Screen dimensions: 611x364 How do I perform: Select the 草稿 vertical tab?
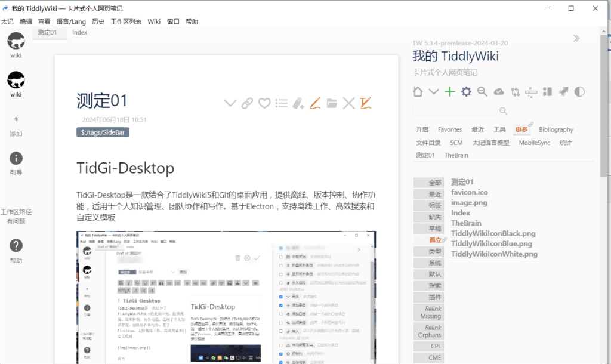pyautogui.click(x=428, y=229)
